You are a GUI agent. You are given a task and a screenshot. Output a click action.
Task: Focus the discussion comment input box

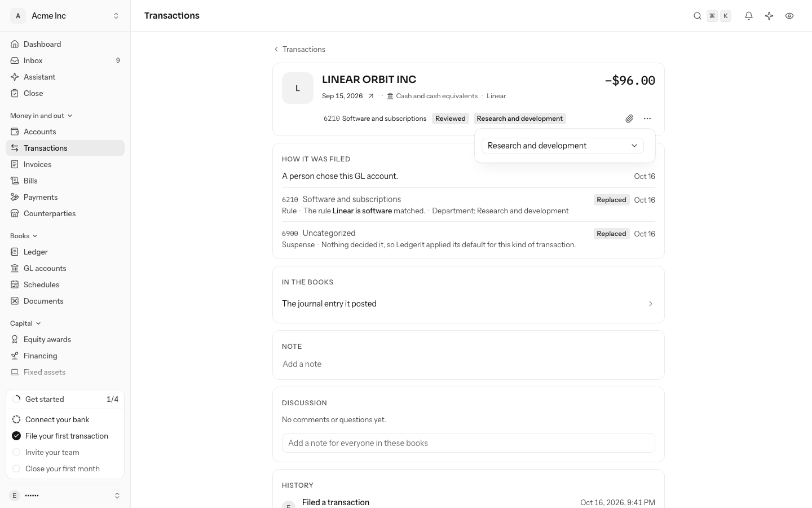point(468,443)
